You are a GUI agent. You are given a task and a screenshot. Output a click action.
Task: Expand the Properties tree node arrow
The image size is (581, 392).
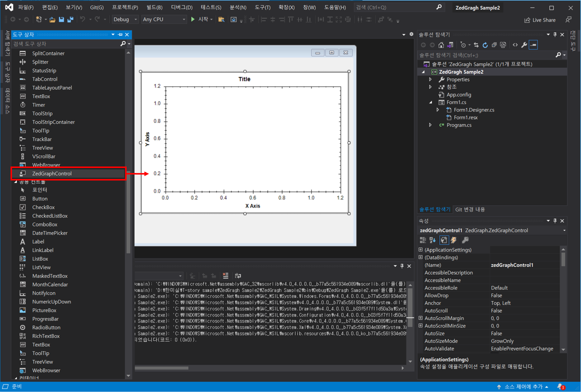[x=430, y=79]
